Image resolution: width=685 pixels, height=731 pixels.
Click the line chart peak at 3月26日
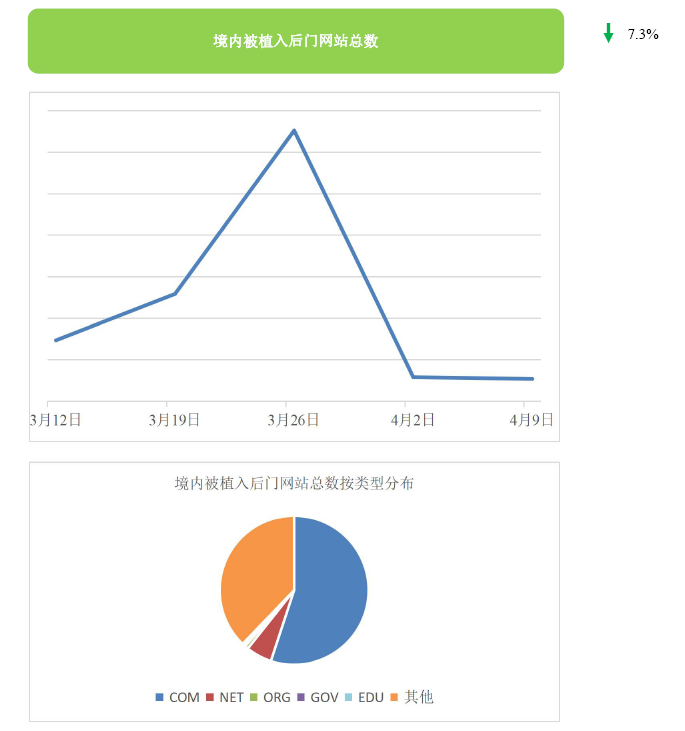(x=294, y=131)
